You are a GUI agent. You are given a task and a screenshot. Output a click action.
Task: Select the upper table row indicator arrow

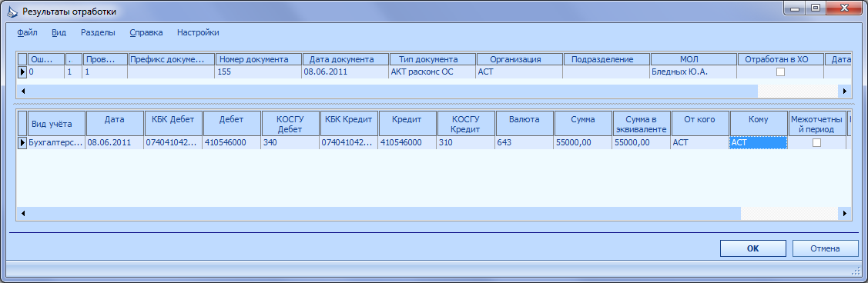[x=22, y=72]
